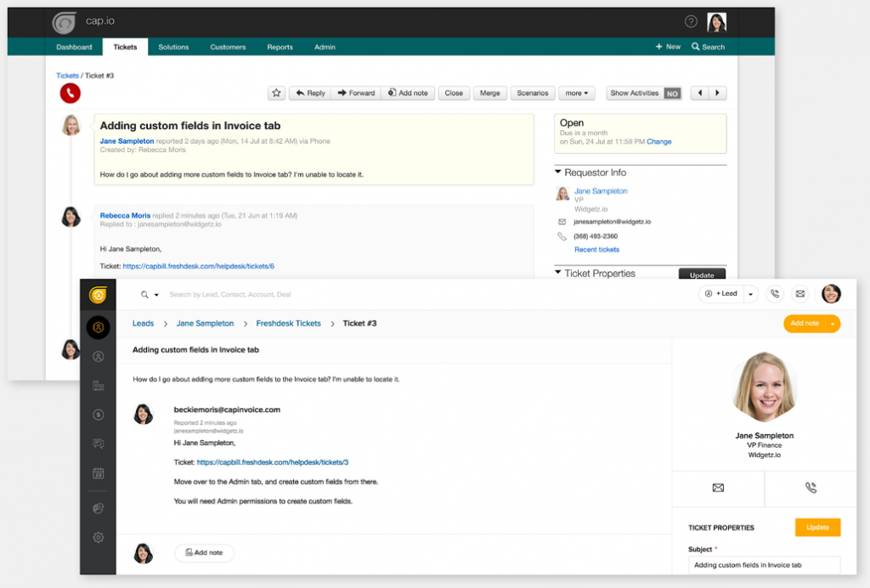Go to Leads breadcrumb
This screenshot has height=588, width=870.
point(143,324)
